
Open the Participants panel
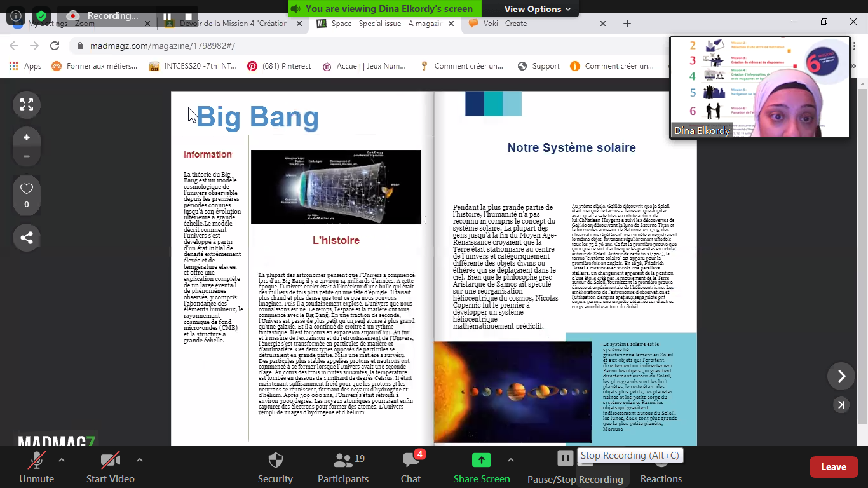343,468
